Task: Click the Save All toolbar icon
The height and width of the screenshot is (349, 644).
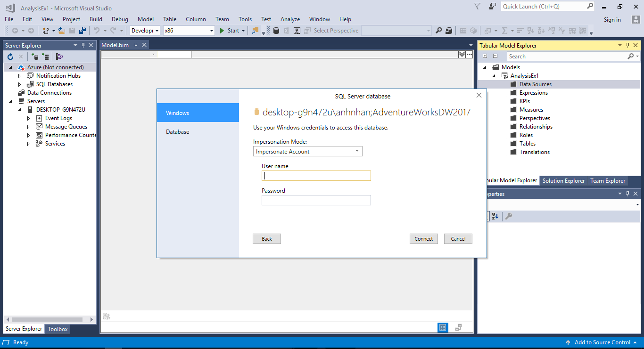Action: pyautogui.click(x=83, y=31)
